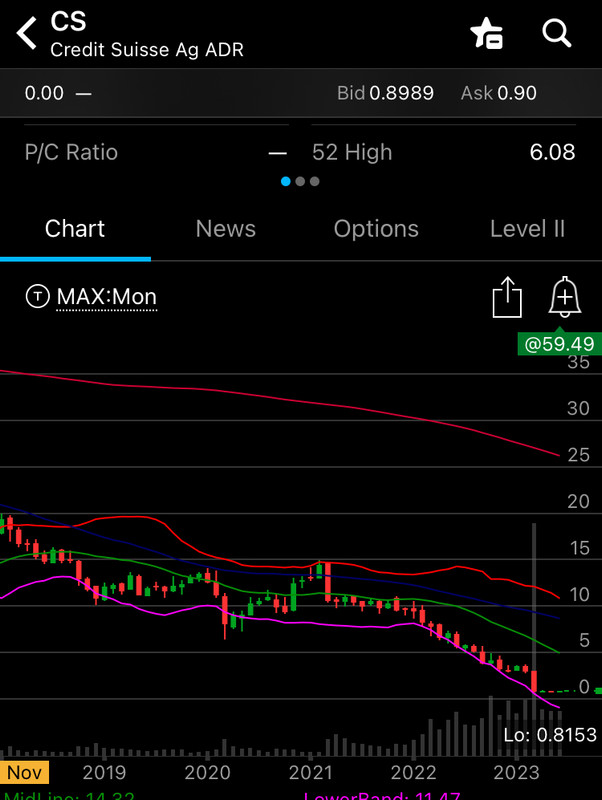Viewport: 602px width, 800px height.
Task: Open the Level II tab
Action: [528, 229]
